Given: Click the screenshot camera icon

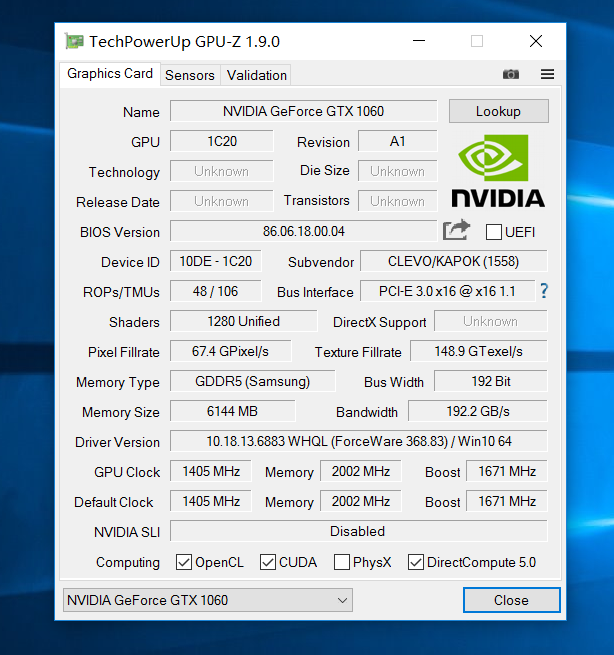Looking at the screenshot, I should point(510,74).
